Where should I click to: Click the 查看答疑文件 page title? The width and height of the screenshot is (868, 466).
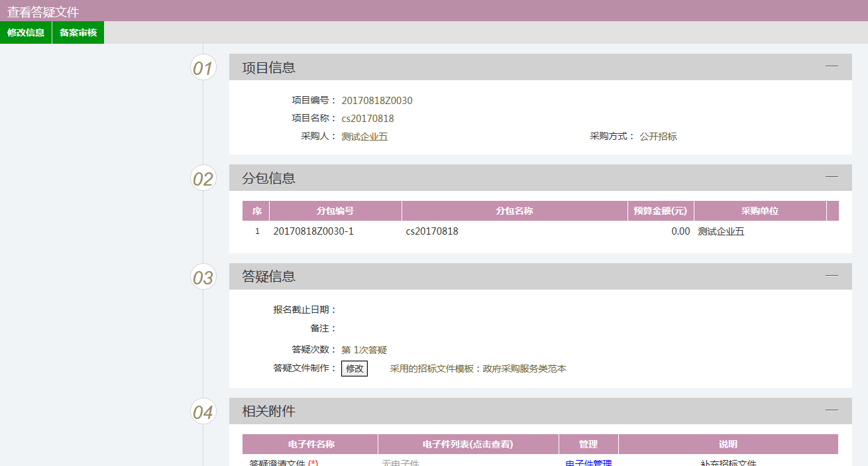tap(43, 11)
